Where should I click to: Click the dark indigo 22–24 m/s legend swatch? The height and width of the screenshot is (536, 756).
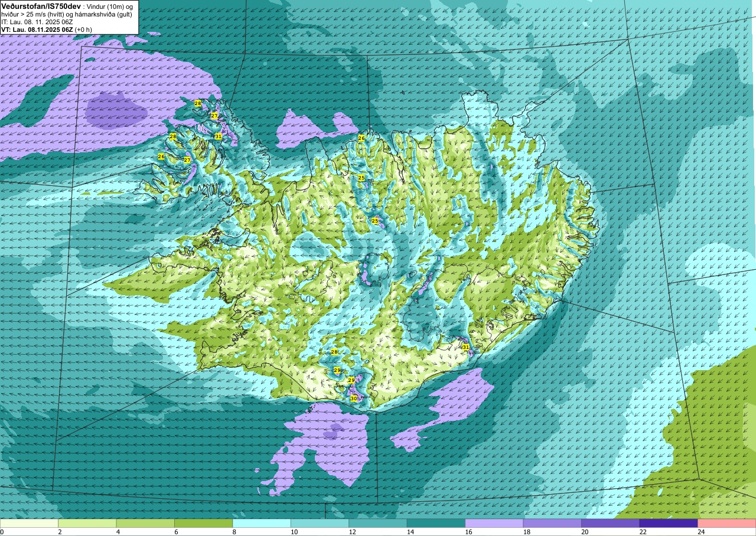[669, 523]
